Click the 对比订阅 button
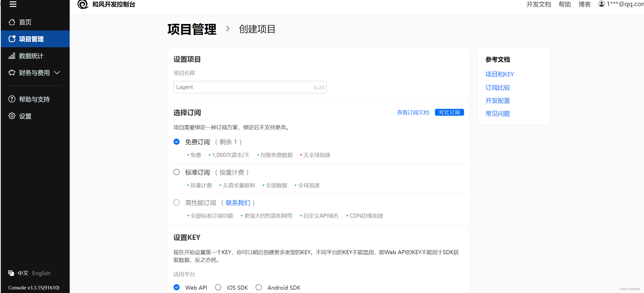644x293 pixels. tap(449, 112)
